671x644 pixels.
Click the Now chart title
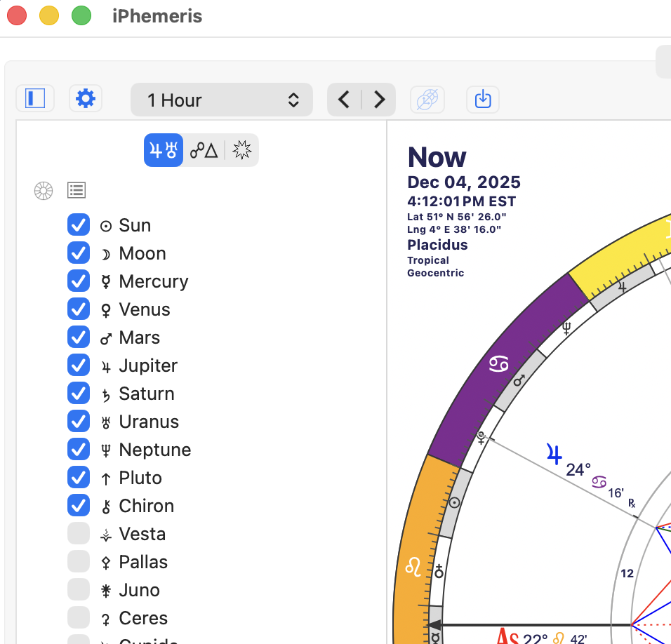437,157
